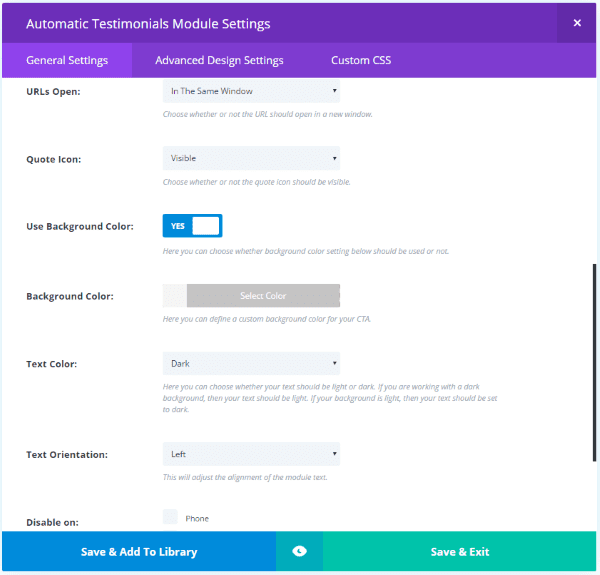Click the vertical scrollbar of the settings panel

pyautogui.click(x=595, y=390)
